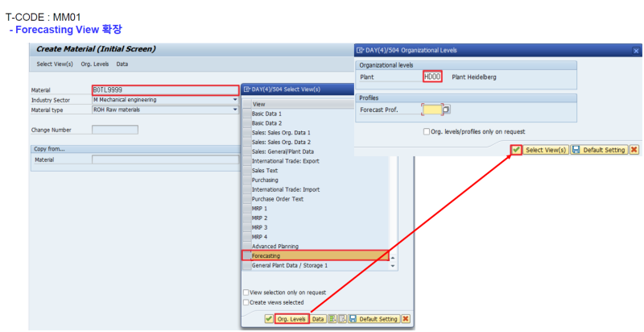This screenshot has width=644, height=332.
Task: Select the Forecasting row checkbox
Action: click(x=246, y=255)
